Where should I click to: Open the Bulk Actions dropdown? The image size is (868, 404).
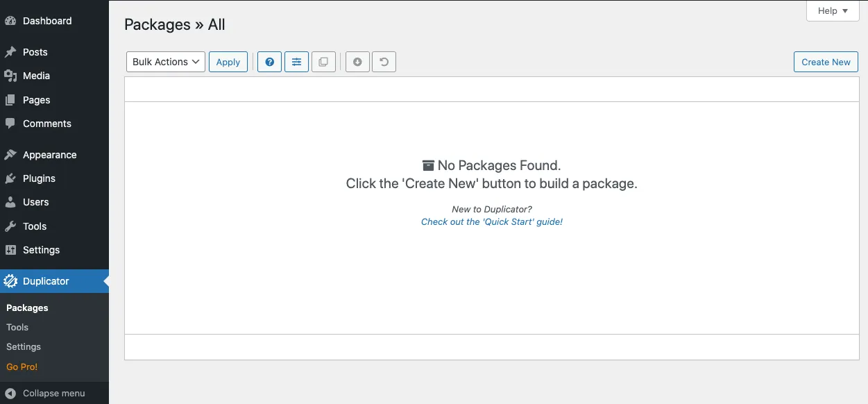click(166, 62)
